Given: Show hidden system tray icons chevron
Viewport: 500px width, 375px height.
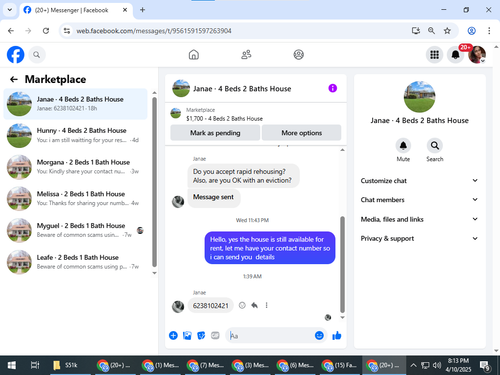Looking at the screenshot, I should coord(413,365).
